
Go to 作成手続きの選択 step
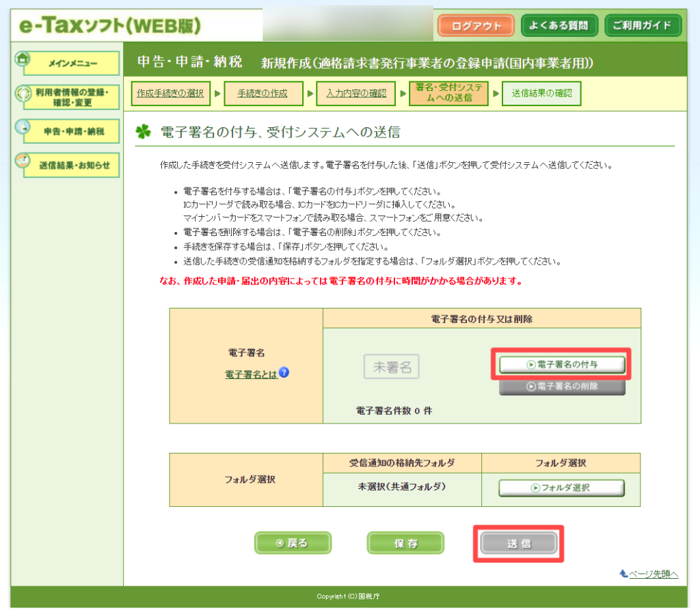click(170, 93)
